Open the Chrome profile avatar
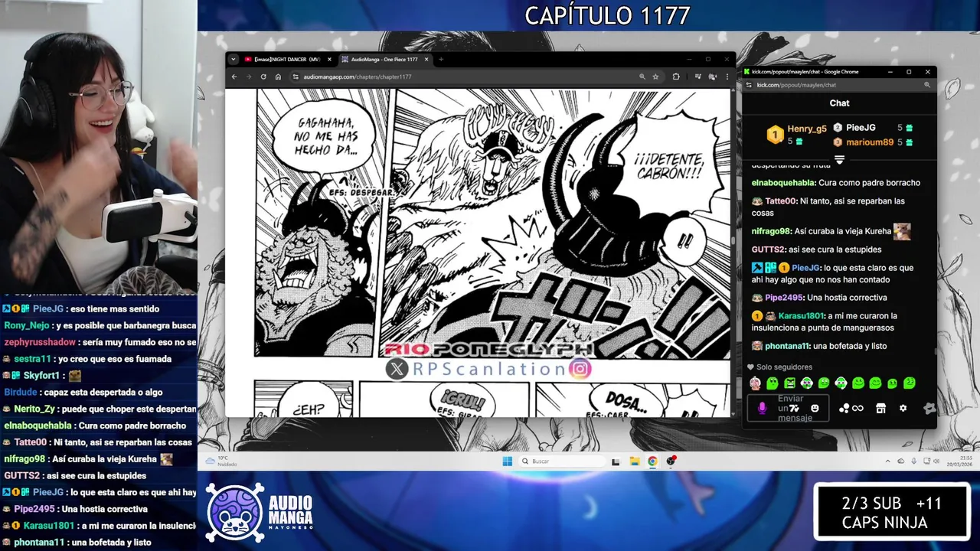The image size is (980, 551). pos(712,77)
